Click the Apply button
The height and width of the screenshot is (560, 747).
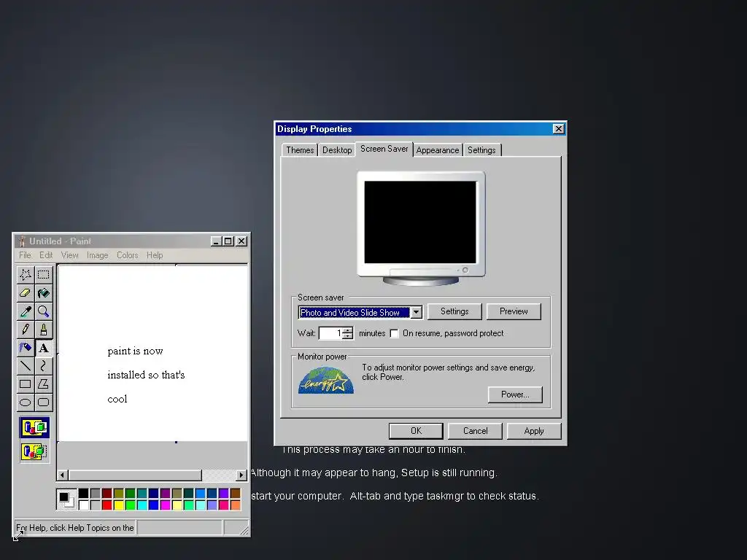coord(534,431)
